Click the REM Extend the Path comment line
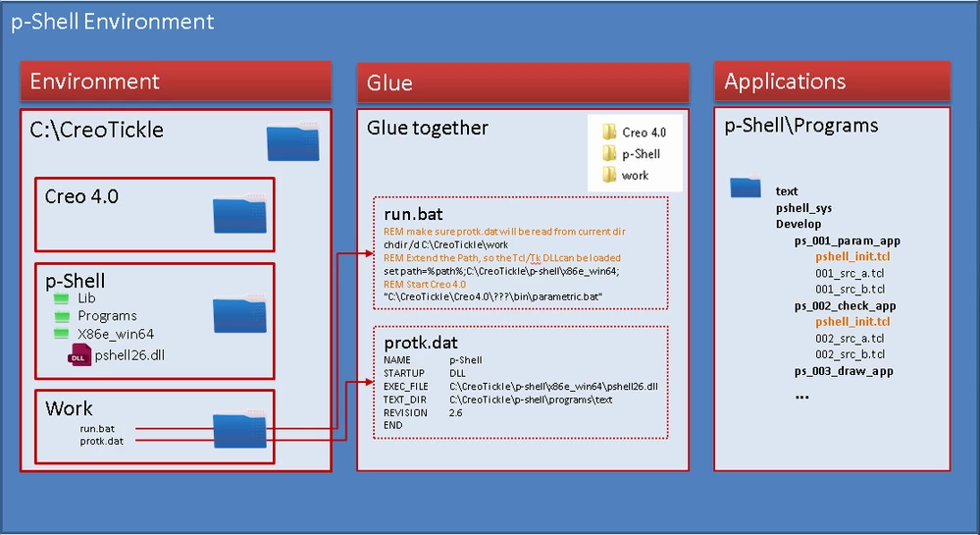 (502, 258)
